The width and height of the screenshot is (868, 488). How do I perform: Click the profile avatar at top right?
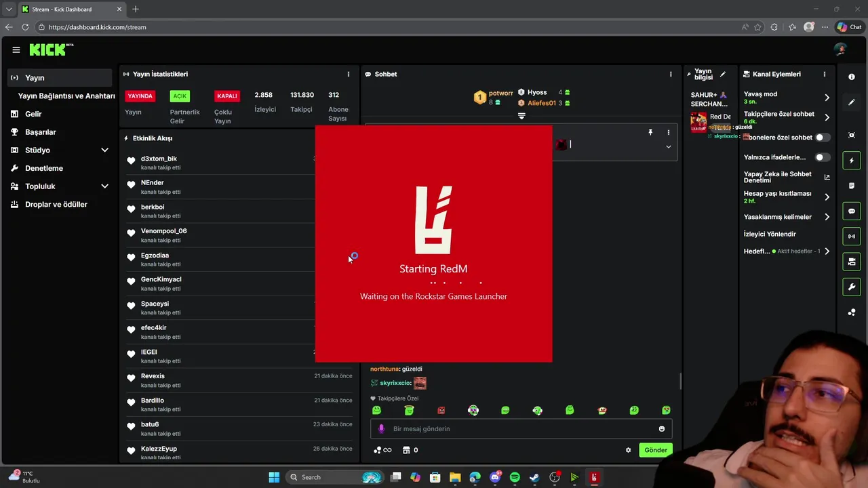(x=841, y=49)
